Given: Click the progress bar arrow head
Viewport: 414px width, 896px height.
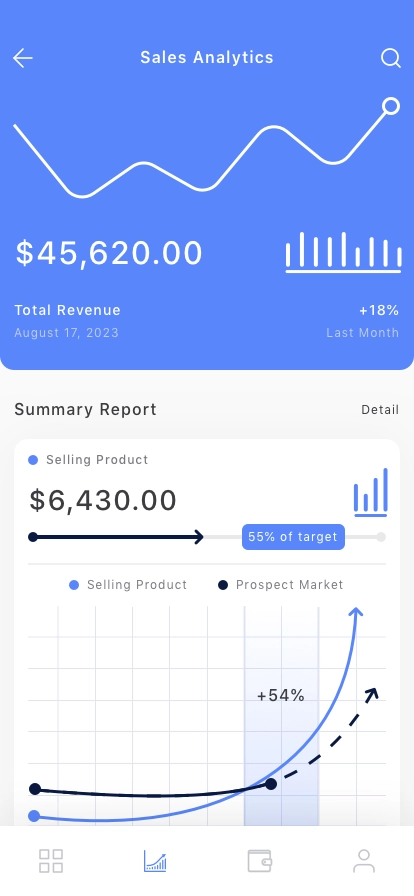Looking at the screenshot, I should click(x=198, y=537).
